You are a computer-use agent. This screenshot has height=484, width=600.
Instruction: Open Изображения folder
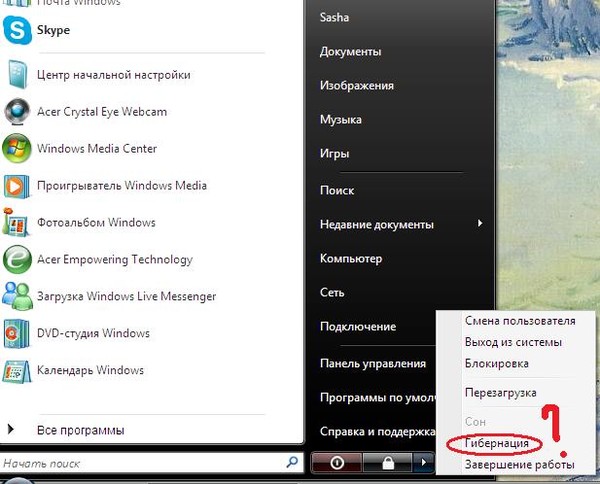point(357,85)
